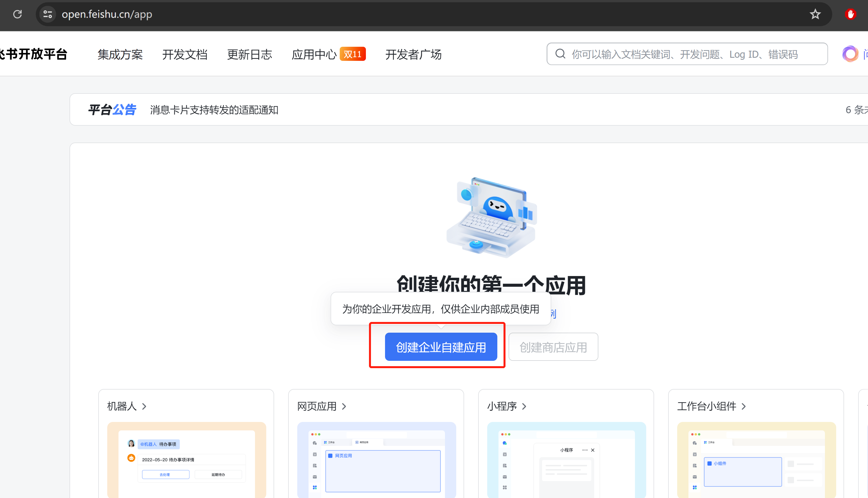
Task: Go to 更新日志 in navigation
Action: coord(249,54)
